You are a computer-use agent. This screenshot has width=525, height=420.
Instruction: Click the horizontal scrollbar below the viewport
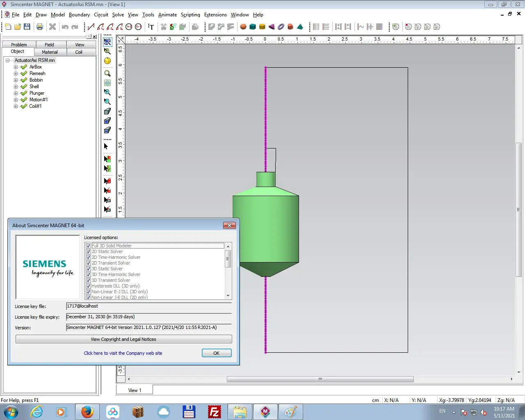320,379
